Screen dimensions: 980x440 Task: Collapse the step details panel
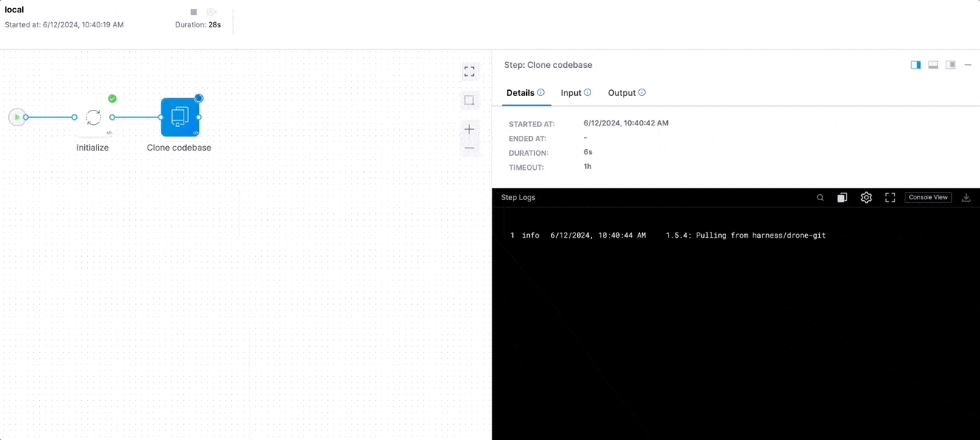click(968, 64)
